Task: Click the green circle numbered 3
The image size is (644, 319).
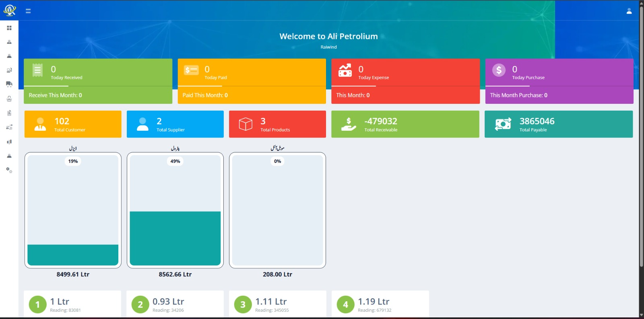Action: 243,305
